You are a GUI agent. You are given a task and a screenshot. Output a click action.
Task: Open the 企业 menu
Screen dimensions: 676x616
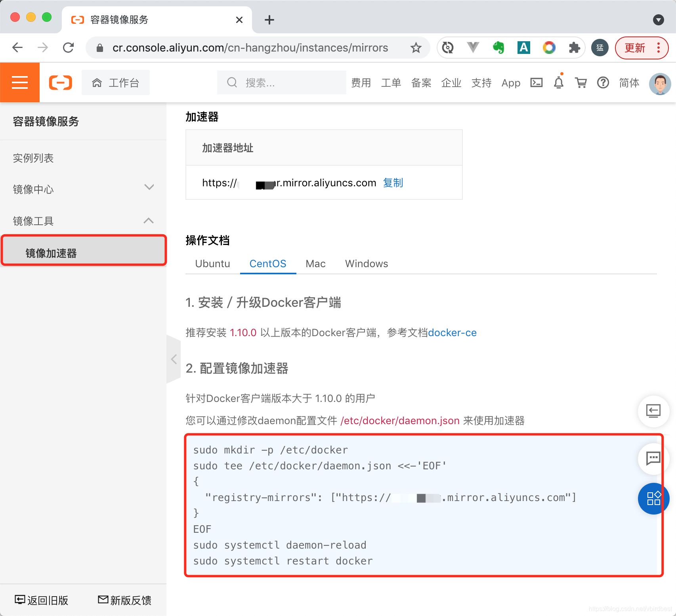tap(451, 83)
